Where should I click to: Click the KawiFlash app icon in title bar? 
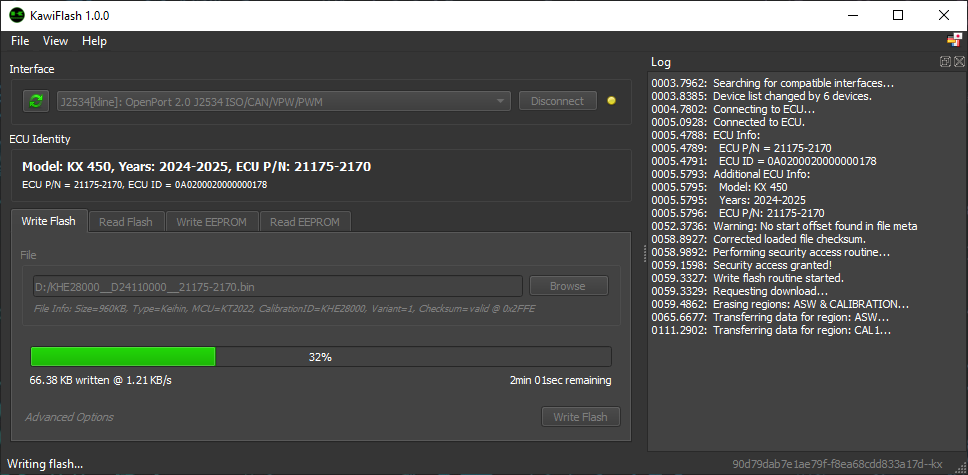pos(16,15)
